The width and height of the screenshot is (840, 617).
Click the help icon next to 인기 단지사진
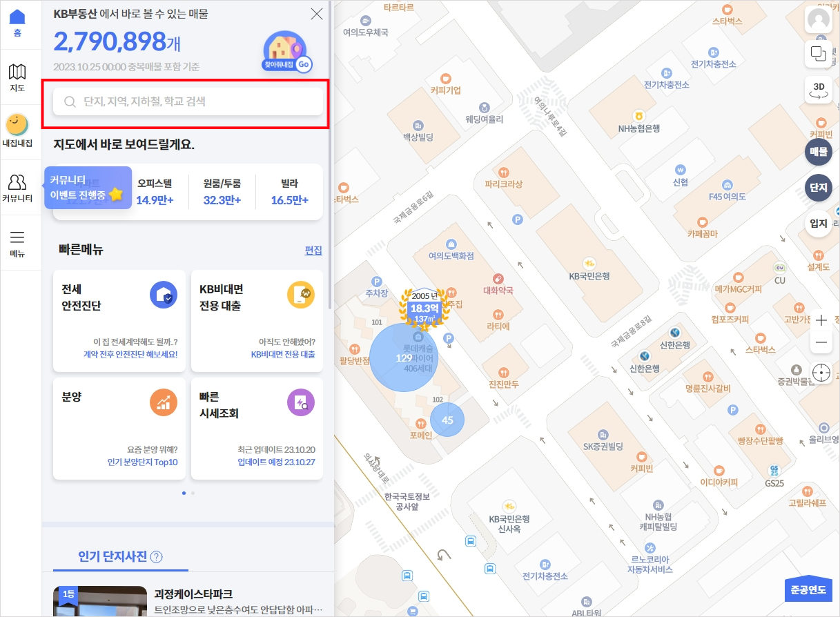tap(157, 557)
